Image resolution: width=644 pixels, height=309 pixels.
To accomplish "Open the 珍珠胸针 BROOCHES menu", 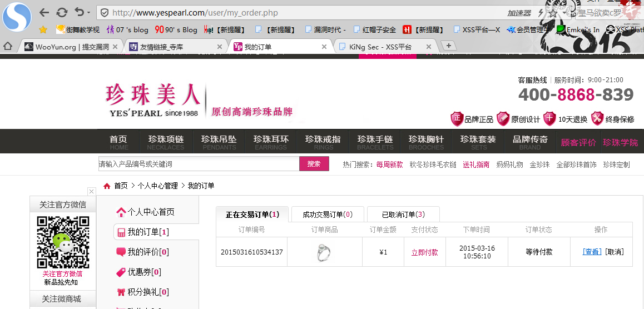I will click(x=427, y=142).
